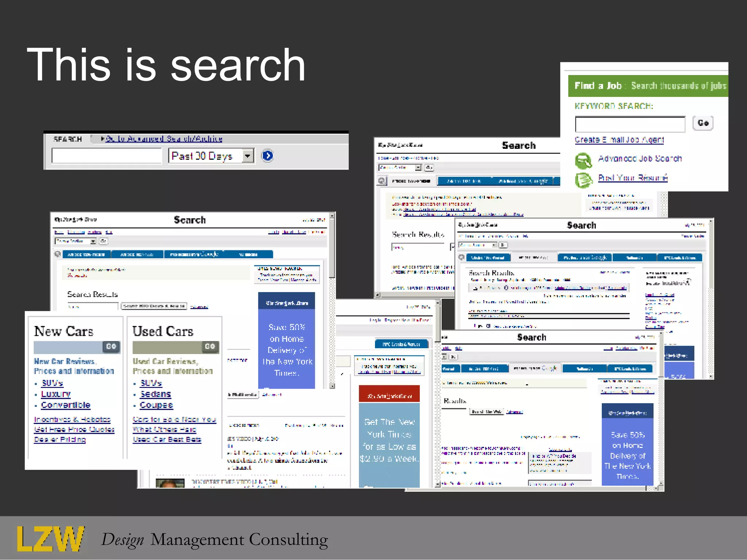Click the LZW logo in the footer
This screenshot has height=560, width=747.
(50, 538)
